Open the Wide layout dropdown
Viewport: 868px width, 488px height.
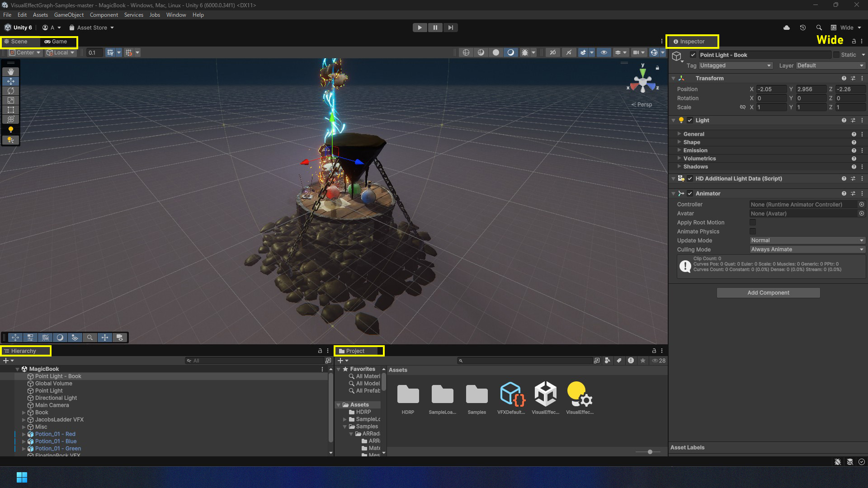coord(846,28)
